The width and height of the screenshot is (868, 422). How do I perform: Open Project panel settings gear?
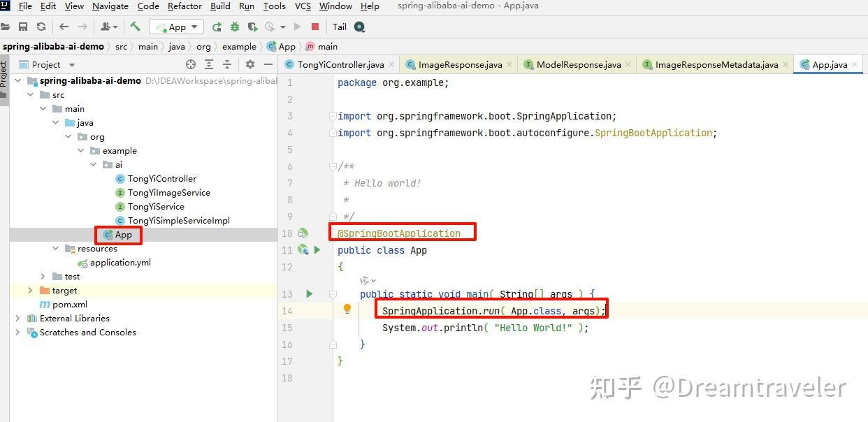(x=250, y=64)
